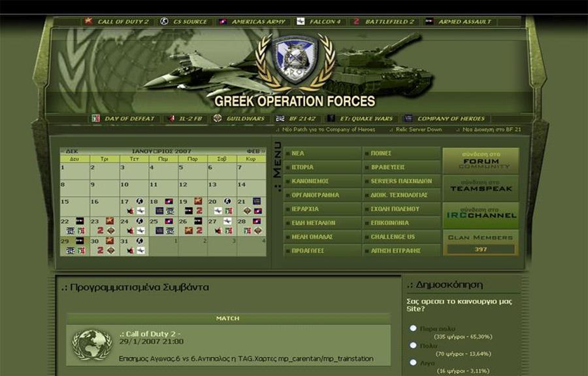Open the IL-2 red plane event icon on January 24
This screenshot has width=588, height=376.
131,231
